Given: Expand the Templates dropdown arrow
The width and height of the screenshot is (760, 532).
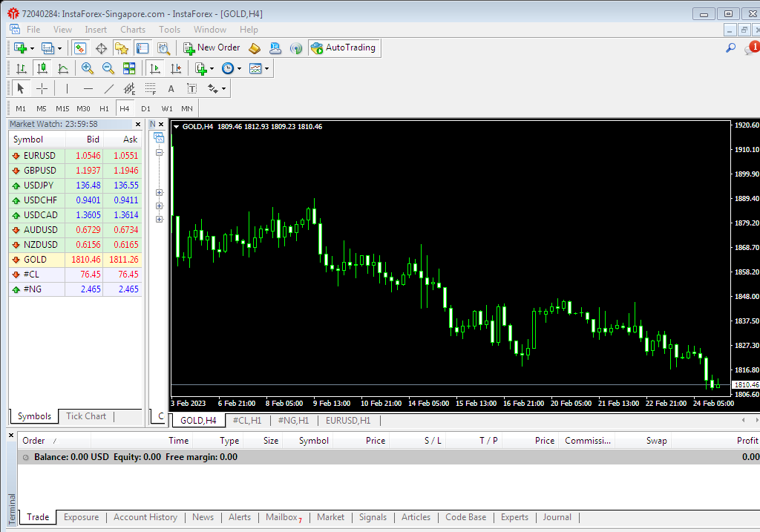Looking at the screenshot, I should (266, 69).
